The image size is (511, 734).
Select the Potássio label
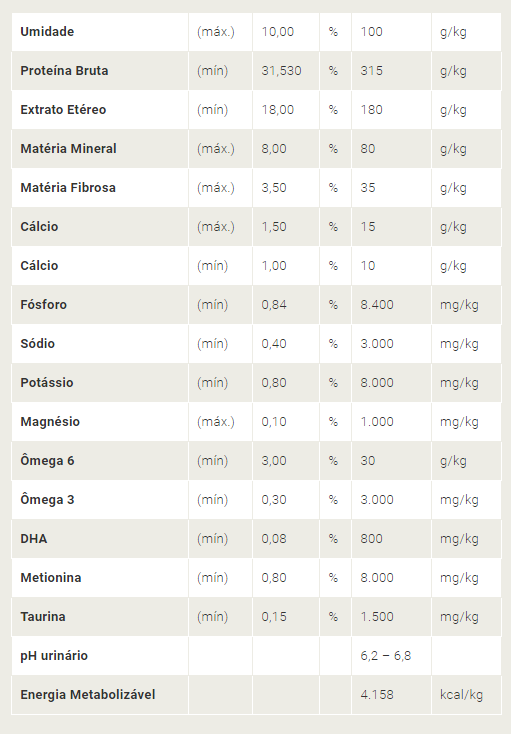click(47, 382)
